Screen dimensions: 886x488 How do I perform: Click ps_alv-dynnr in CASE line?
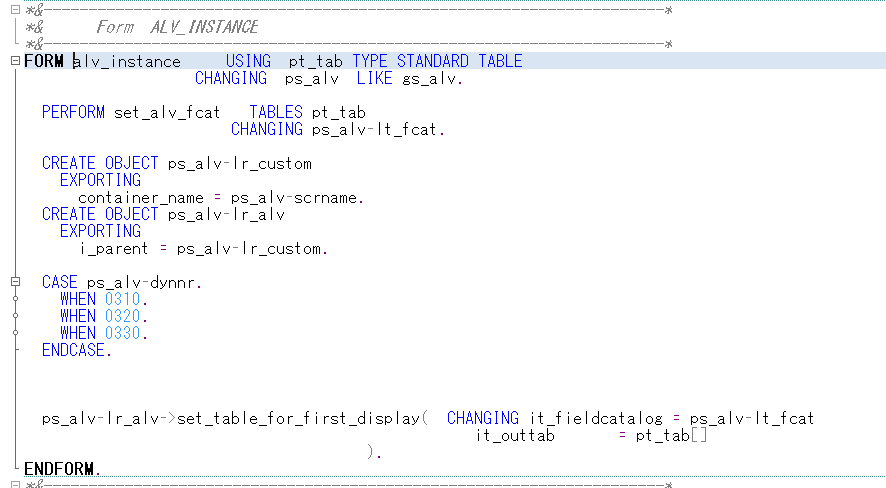(141, 282)
